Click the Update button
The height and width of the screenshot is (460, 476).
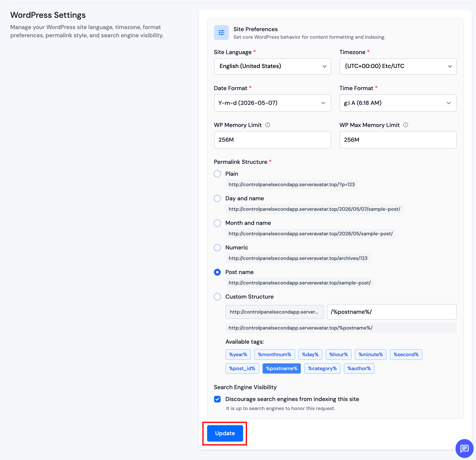click(225, 433)
